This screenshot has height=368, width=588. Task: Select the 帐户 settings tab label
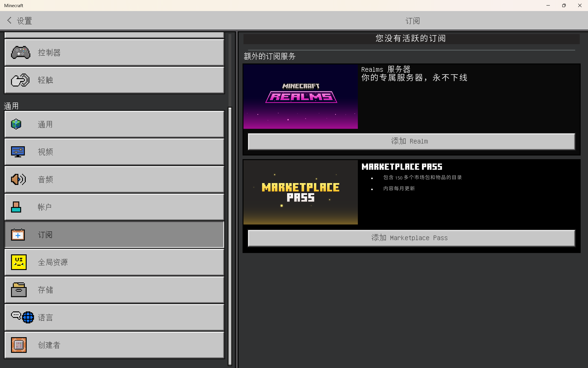point(45,207)
